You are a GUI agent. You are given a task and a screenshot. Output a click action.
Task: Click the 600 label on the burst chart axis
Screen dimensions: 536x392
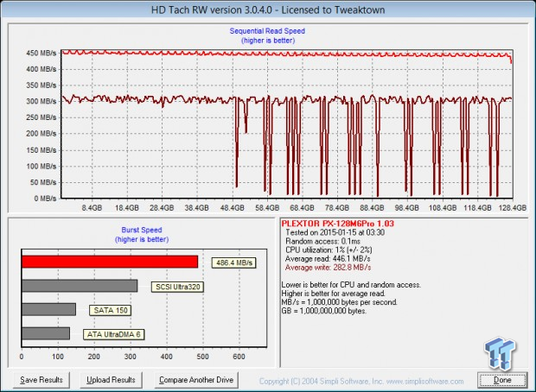click(239, 357)
